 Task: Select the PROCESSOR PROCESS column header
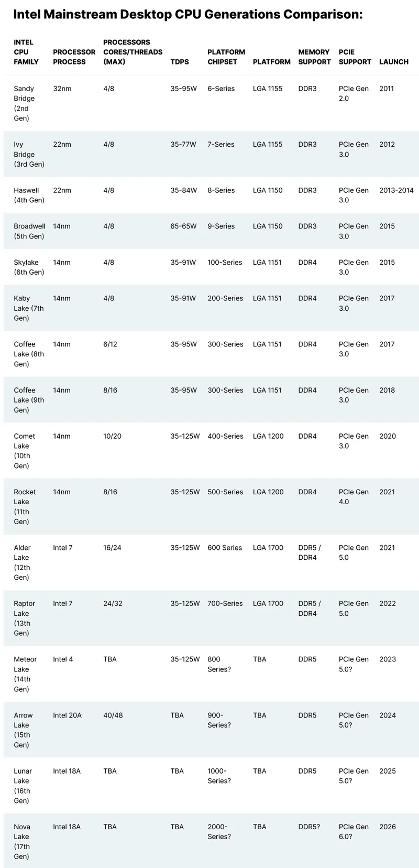pos(74,57)
